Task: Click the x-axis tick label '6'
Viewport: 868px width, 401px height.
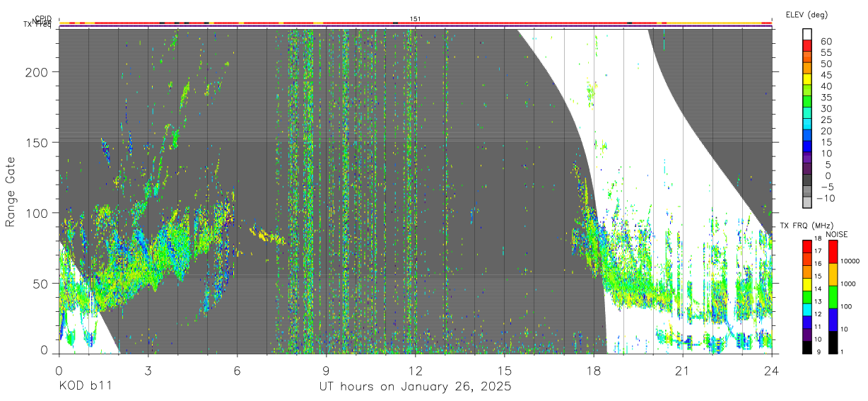Action: [237, 371]
